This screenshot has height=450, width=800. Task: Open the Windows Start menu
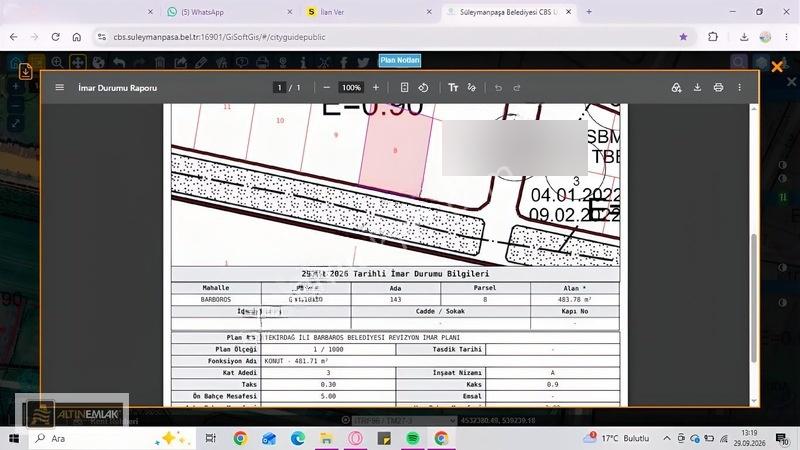pyautogui.click(x=14, y=438)
